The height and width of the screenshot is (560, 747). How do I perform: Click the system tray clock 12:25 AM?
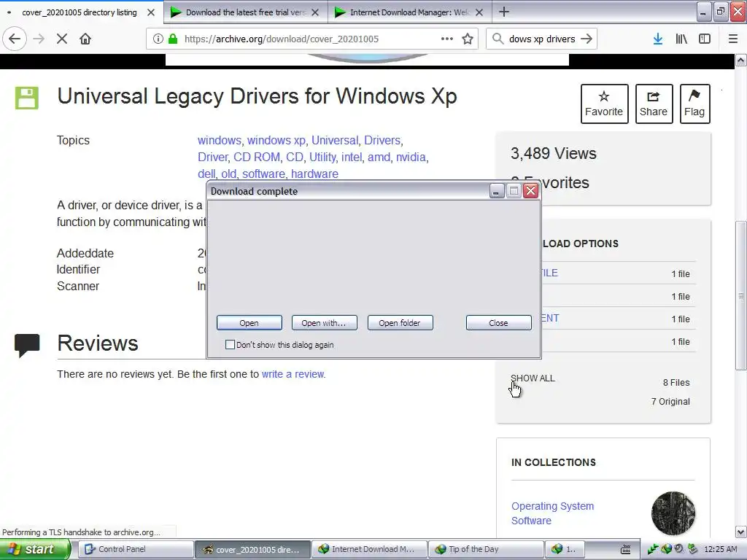tap(720, 549)
